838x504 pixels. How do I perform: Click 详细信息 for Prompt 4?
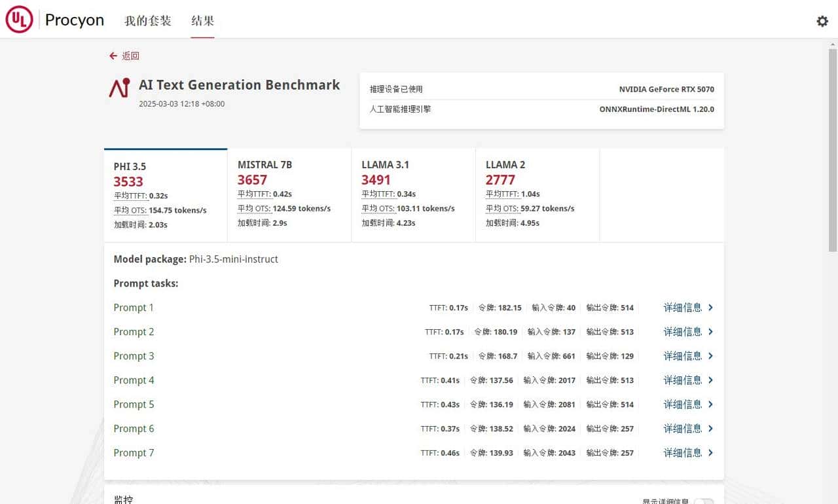(683, 380)
